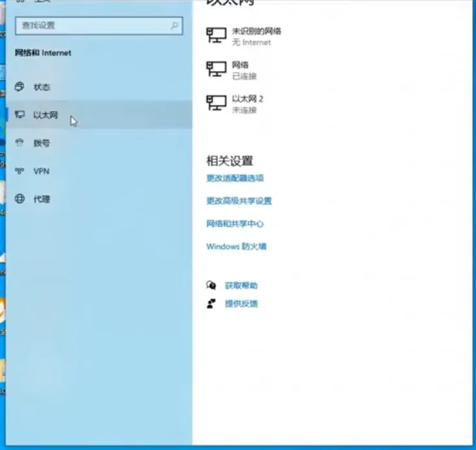Click the VPN icon in the sidebar

[19, 171]
